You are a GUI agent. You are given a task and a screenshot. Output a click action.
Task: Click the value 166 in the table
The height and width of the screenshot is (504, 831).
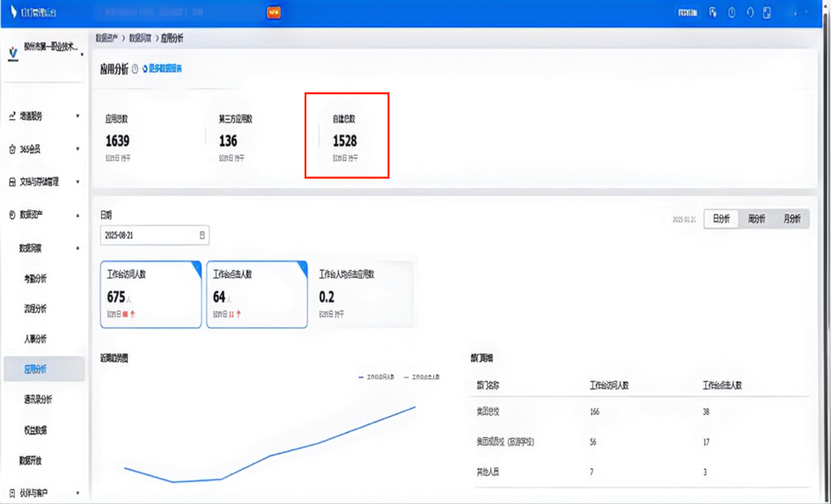point(594,412)
